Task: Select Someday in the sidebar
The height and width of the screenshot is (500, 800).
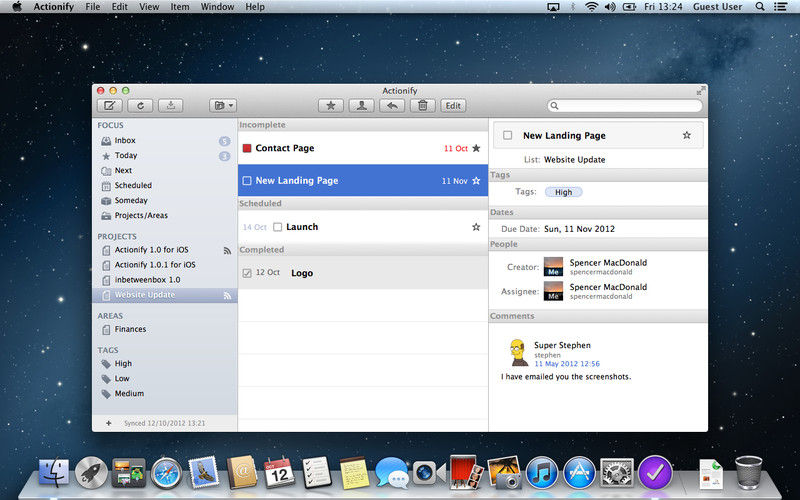Action: (165, 201)
